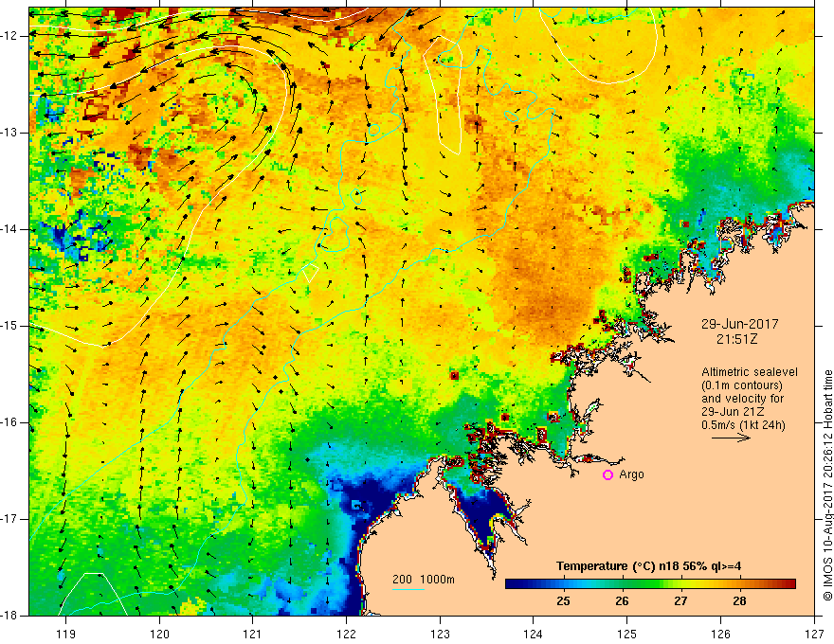This screenshot has height=644, width=834.
Task: Click the longitude axis label '122'
Action: [x=346, y=634]
